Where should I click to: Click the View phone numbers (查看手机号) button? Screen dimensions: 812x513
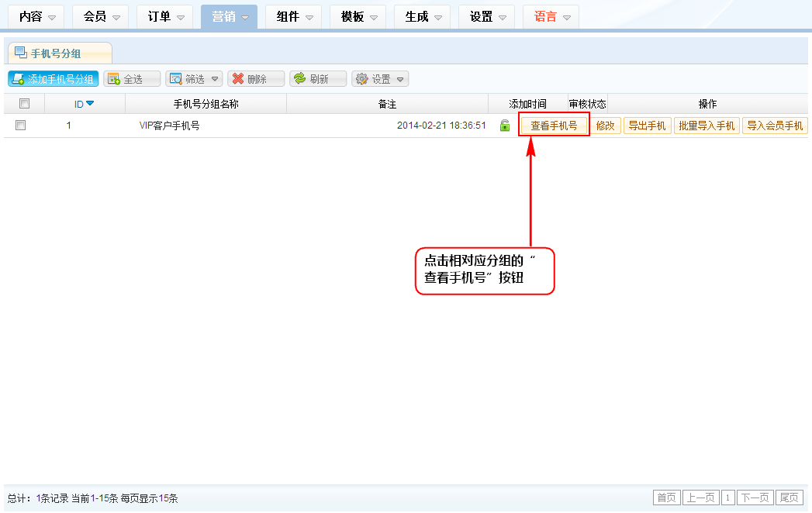click(554, 126)
